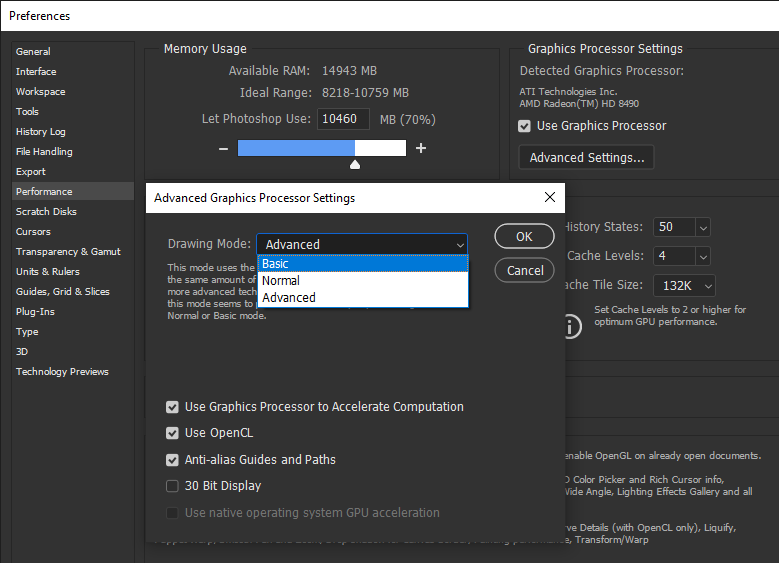The image size is (779, 563).
Task: Open the History States dropdown arrow
Action: point(702,228)
